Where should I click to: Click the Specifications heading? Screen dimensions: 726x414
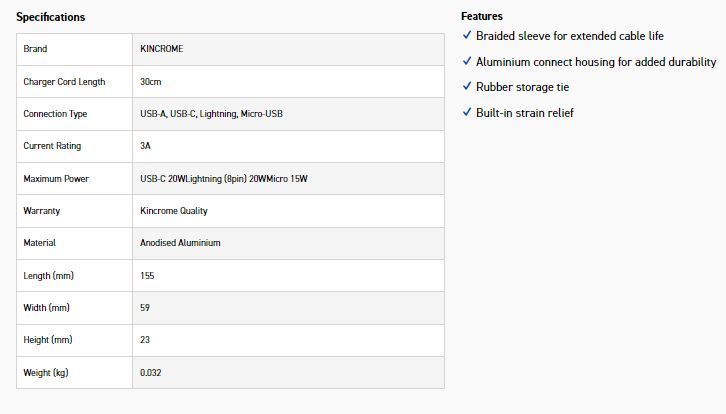50,17
